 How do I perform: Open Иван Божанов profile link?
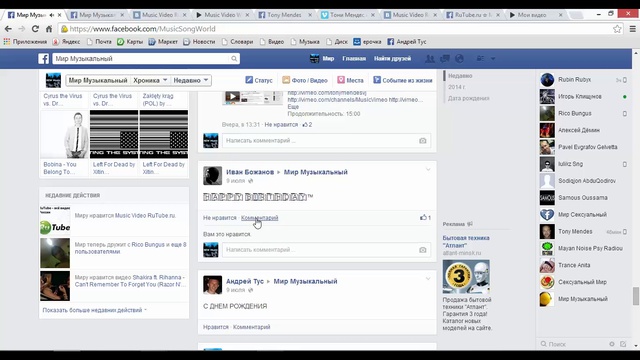pos(250,172)
